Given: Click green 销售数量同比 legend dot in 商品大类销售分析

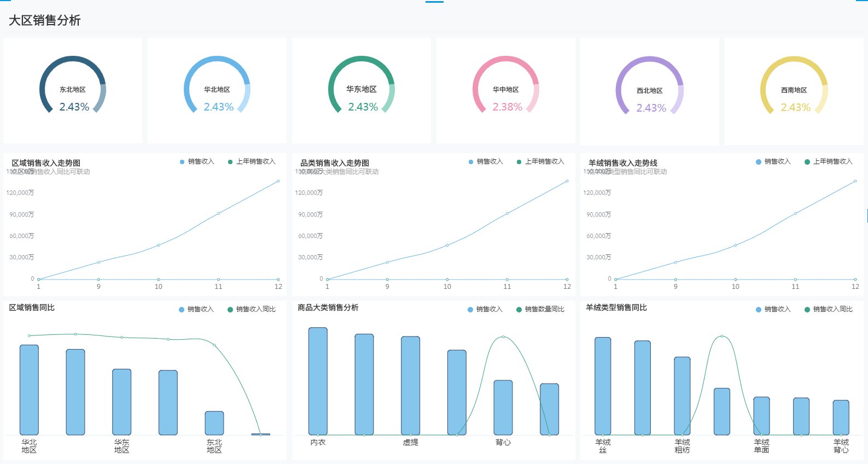Looking at the screenshot, I should pos(519,310).
